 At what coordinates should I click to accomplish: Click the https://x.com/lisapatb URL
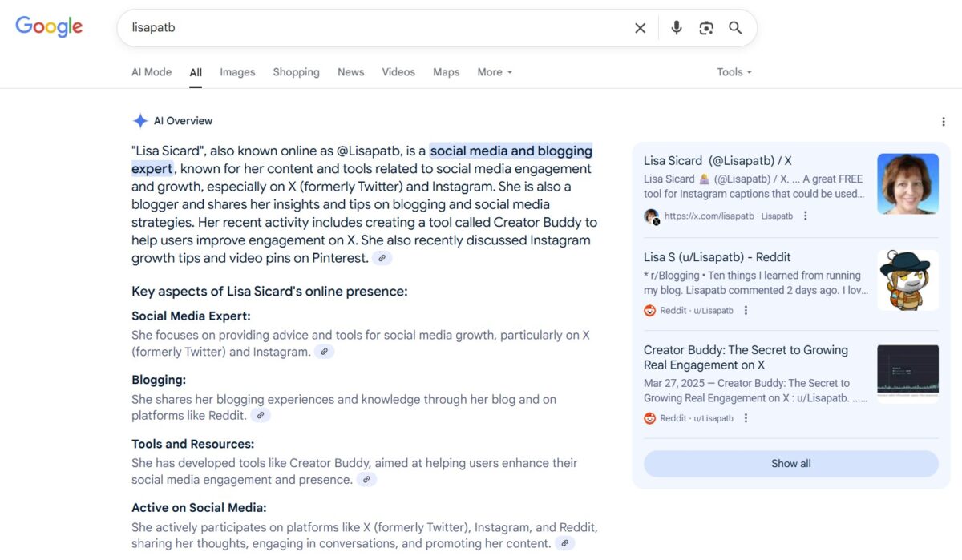709,216
